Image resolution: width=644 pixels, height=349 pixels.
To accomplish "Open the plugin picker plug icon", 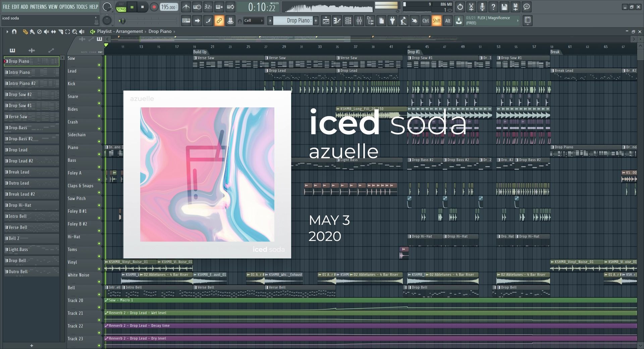I will (392, 21).
